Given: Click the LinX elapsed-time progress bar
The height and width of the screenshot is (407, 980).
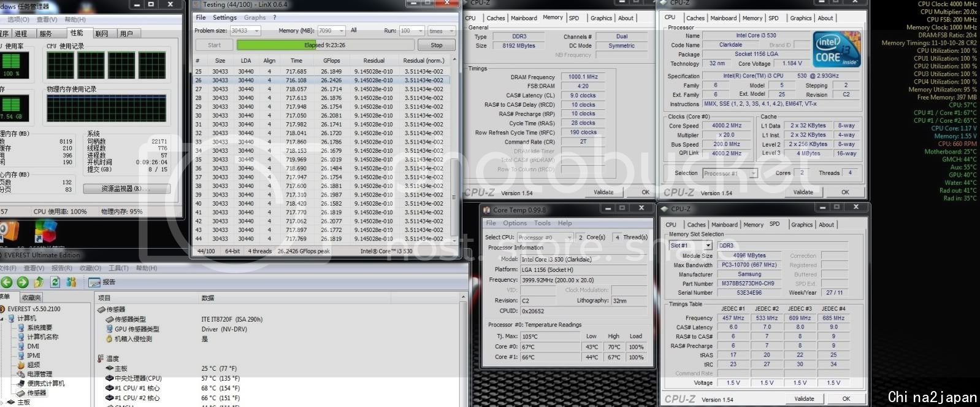Looking at the screenshot, I should tap(325, 45).
